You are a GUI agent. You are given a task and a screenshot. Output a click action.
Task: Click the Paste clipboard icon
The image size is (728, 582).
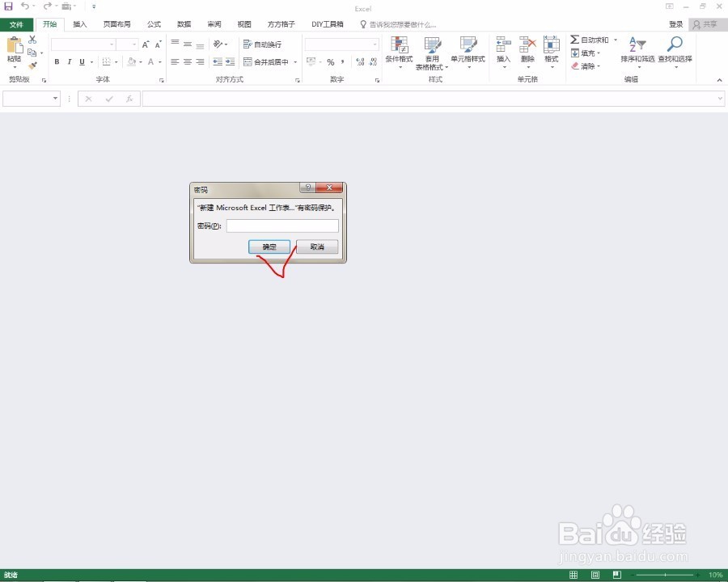click(x=15, y=45)
